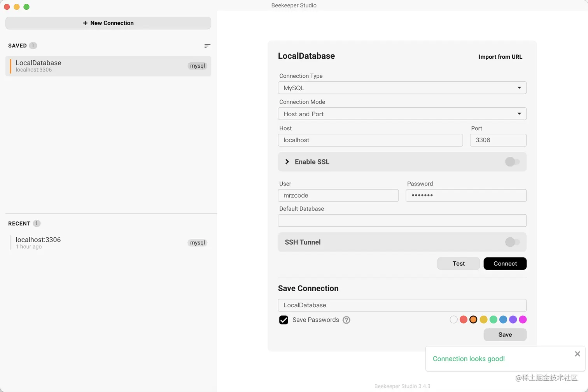Click the empty Default Database field
This screenshot has width=588, height=392.
coord(402,220)
